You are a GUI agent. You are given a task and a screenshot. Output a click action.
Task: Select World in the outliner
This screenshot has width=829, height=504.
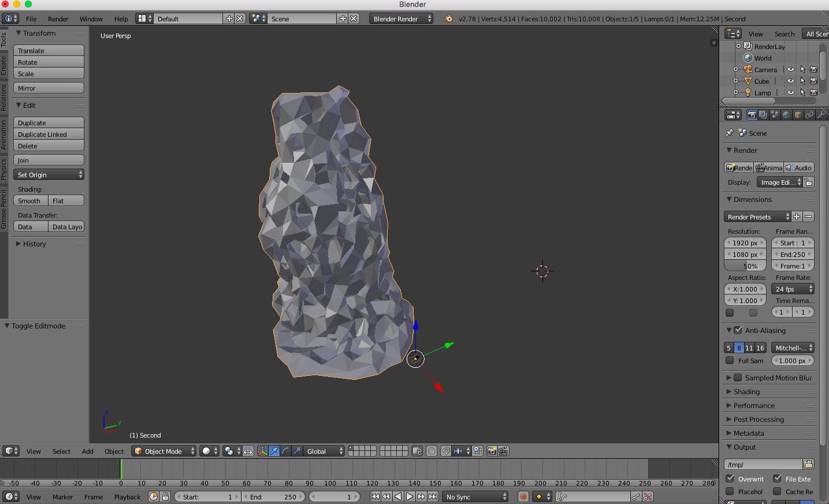tap(763, 58)
